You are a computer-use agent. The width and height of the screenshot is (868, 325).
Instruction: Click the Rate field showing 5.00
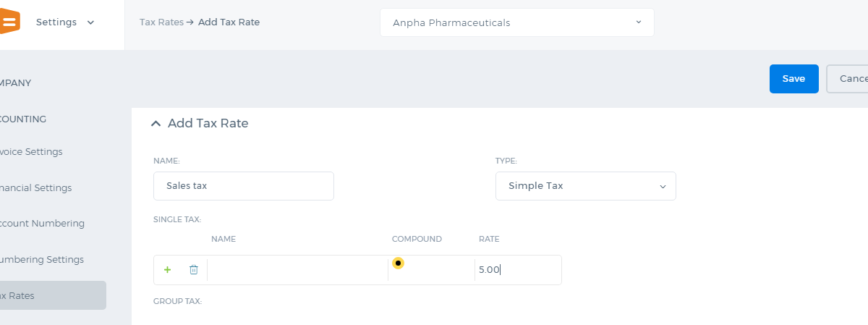tap(518, 270)
